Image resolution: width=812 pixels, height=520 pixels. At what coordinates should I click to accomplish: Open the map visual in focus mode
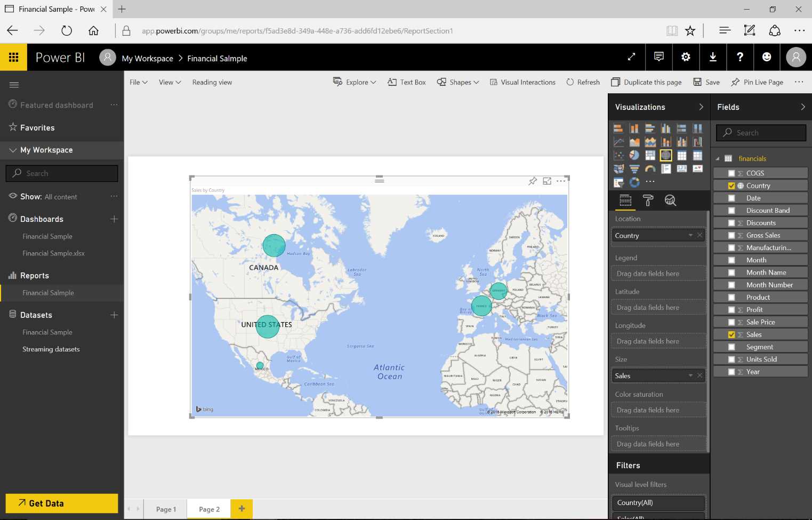547,181
